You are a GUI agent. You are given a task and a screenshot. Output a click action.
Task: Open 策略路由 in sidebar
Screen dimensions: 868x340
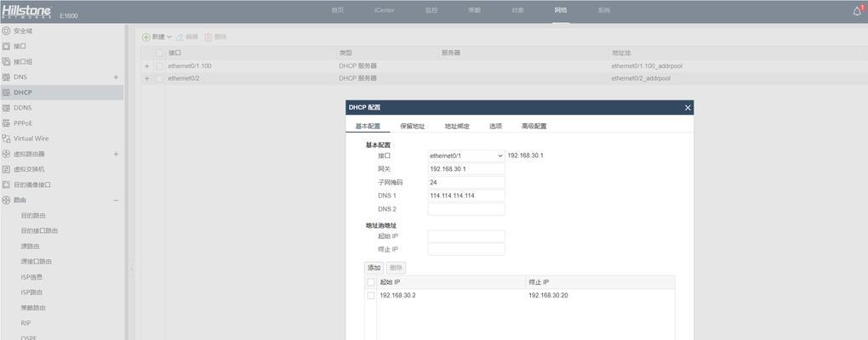coord(33,308)
